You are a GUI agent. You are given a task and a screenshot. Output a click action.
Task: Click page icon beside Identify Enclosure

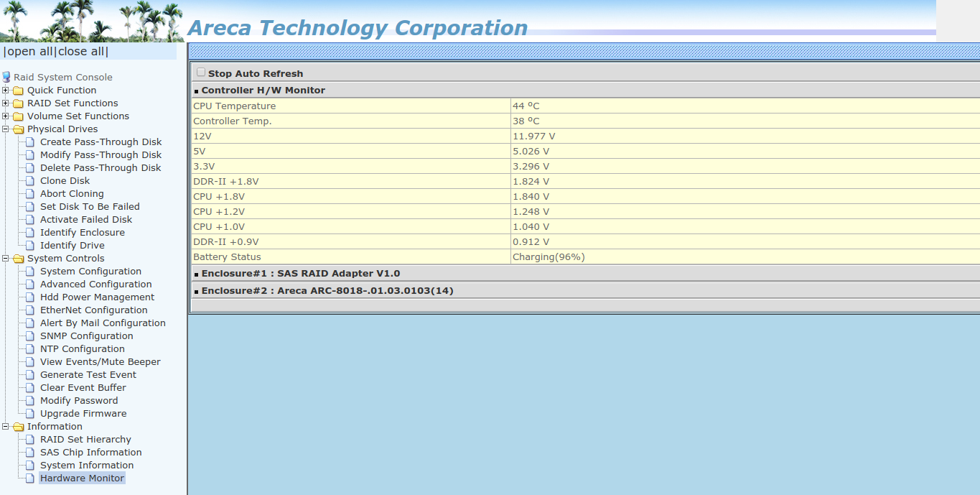[x=29, y=233]
